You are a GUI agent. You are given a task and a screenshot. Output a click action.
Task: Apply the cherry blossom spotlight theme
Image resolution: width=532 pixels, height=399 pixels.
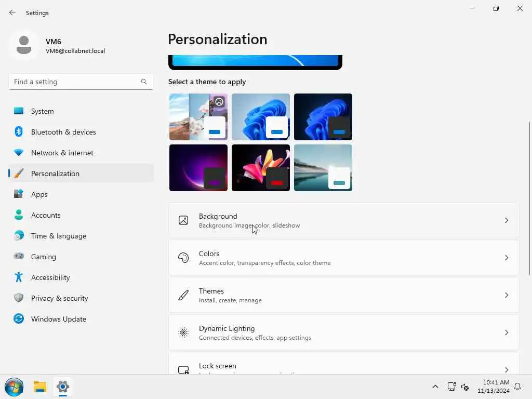point(198,117)
